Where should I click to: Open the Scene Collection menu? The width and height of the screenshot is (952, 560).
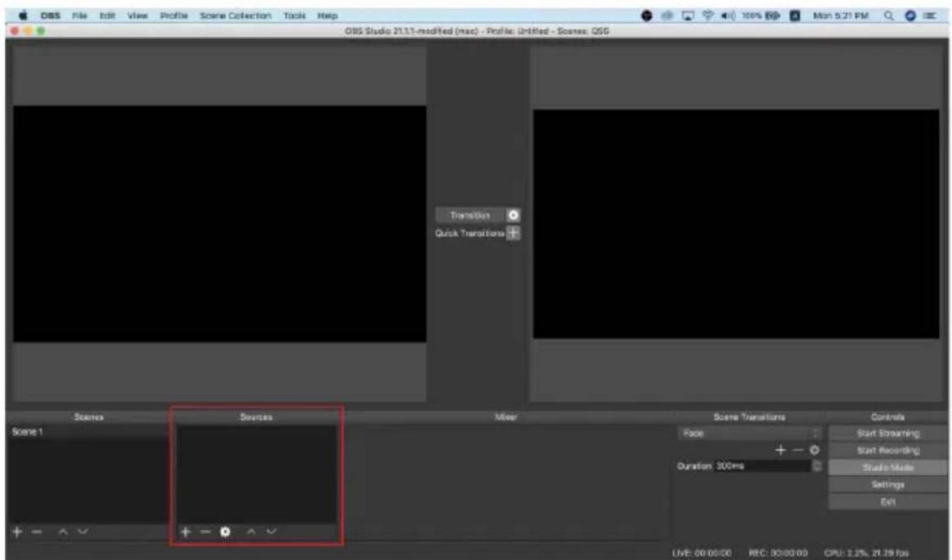point(236,15)
